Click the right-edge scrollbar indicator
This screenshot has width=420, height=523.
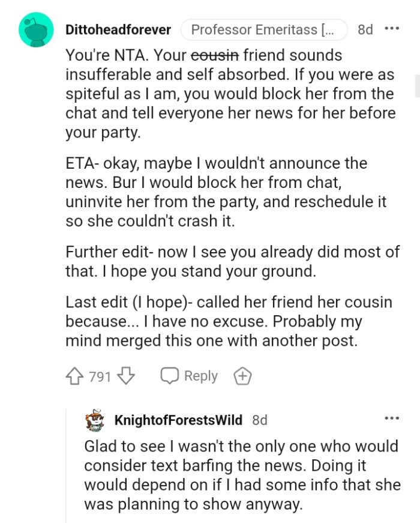tap(416, 84)
